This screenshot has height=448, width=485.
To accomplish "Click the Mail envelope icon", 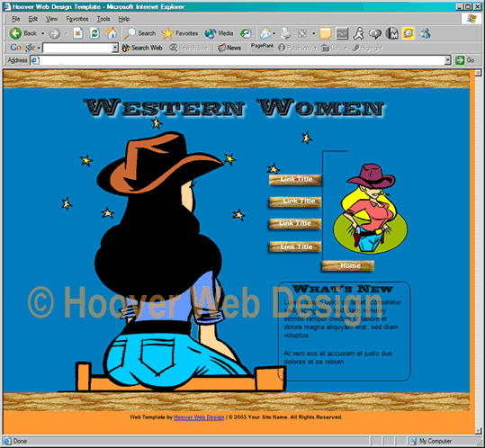I will tap(265, 33).
